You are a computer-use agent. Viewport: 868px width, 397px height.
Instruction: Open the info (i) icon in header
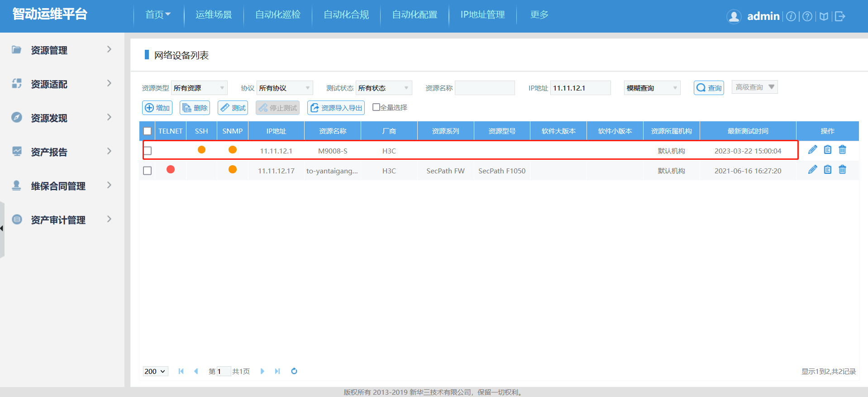click(x=791, y=16)
